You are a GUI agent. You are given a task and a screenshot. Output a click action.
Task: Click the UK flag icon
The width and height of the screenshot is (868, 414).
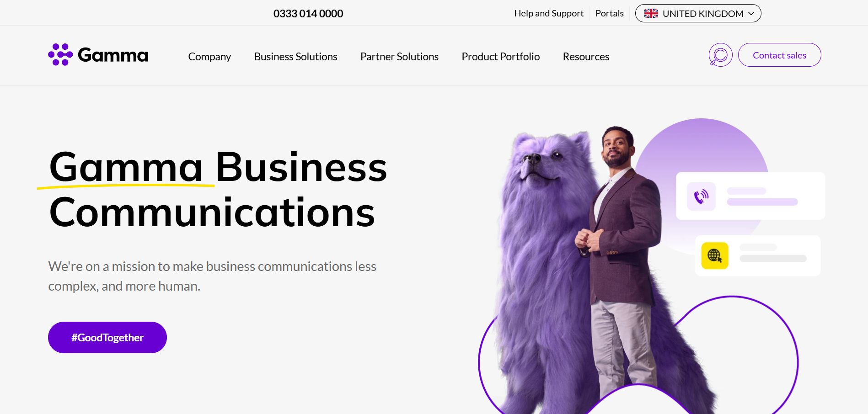(x=651, y=13)
